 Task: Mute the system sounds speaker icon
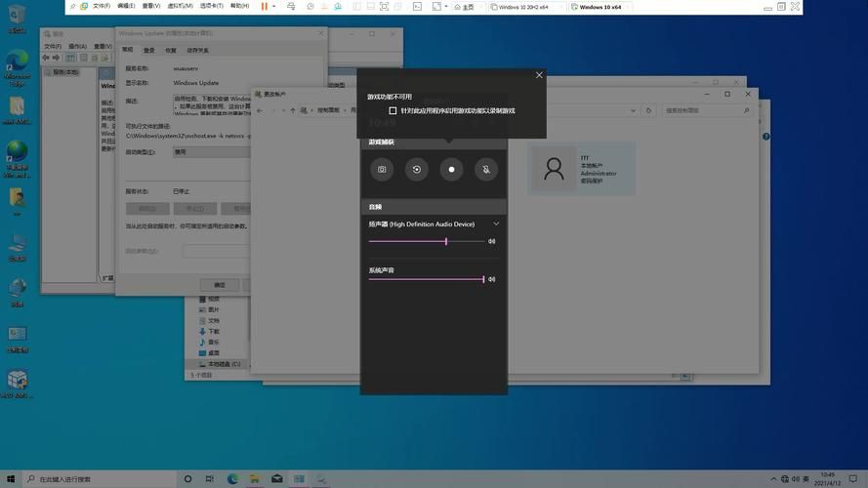click(491, 279)
